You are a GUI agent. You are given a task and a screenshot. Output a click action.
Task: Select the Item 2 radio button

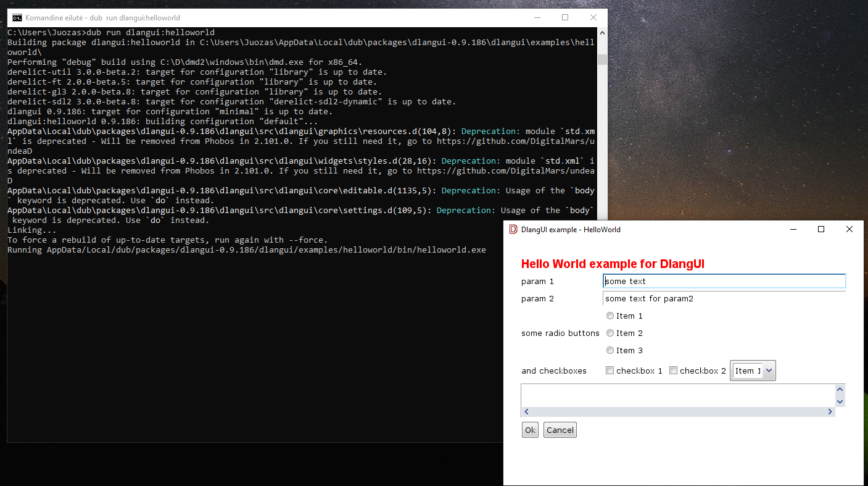(610, 333)
